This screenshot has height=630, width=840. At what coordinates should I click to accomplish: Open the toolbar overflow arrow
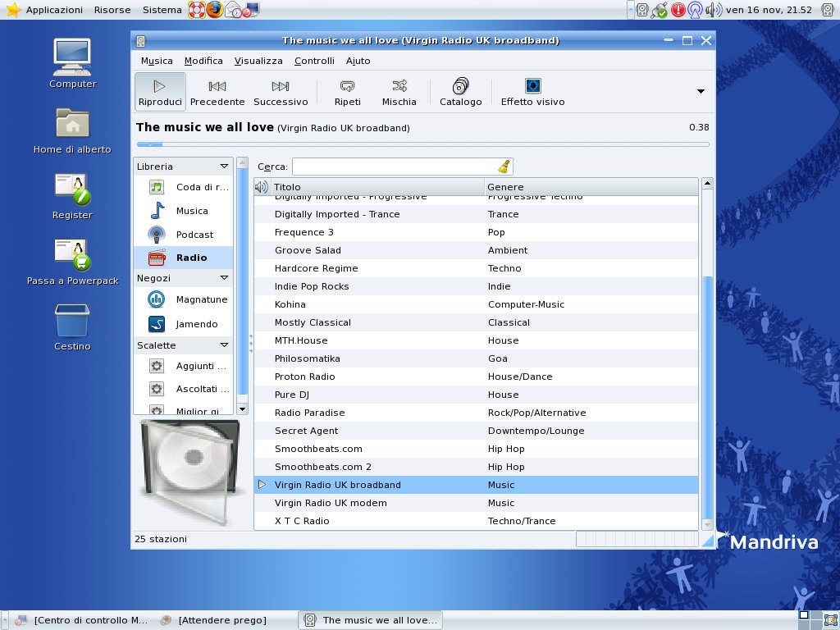click(x=701, y=92)
